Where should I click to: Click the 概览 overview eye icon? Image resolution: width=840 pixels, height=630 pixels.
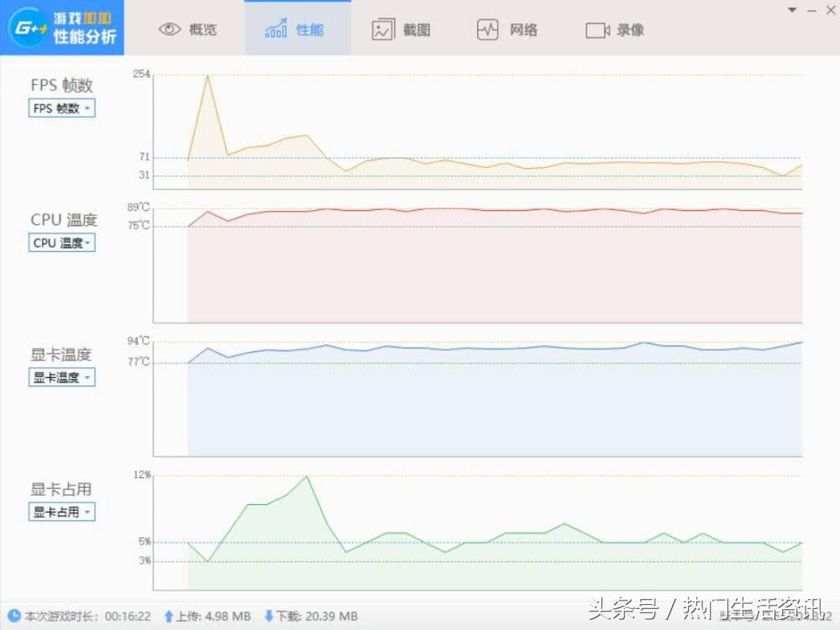pos(170,29)
